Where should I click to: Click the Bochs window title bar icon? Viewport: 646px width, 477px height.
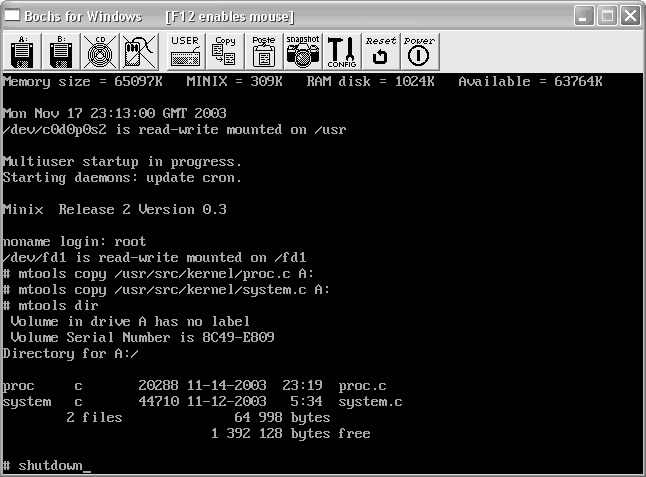point(12,16)
